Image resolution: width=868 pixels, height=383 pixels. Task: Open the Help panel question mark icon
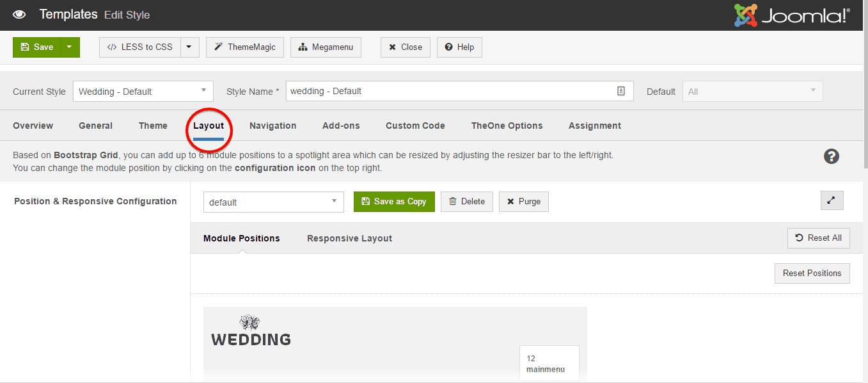[x=831, y=156]
